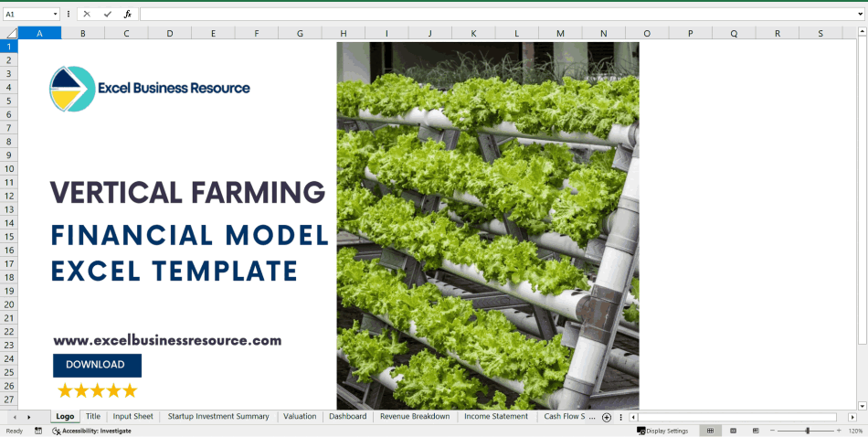Open the Dashboard sheet tab
868x437 pixels.
[347, 416]
